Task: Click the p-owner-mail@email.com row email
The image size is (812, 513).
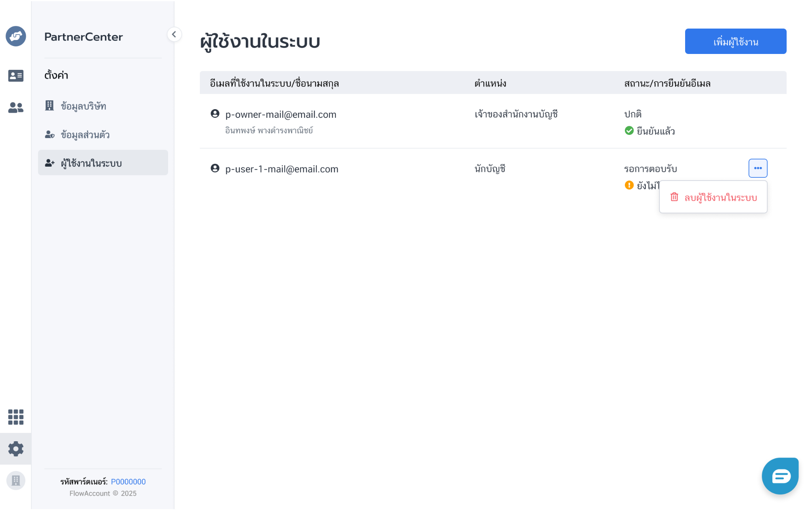Action: coord(281,115)
